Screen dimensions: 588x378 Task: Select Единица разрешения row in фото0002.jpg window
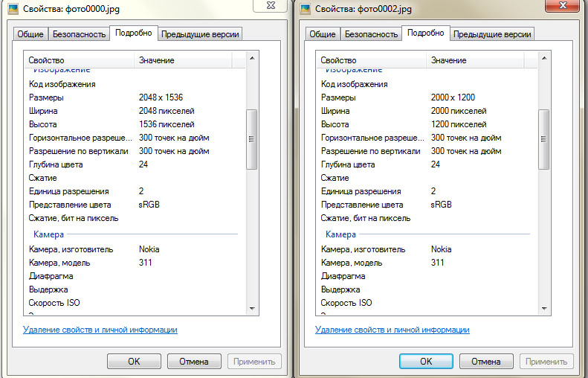427,191
